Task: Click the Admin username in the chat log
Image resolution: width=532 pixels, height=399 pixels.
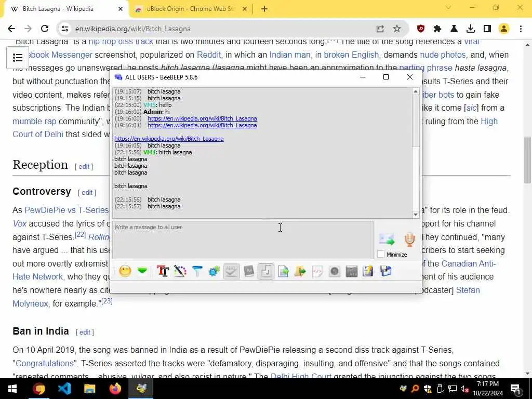Action: [153, 112]
